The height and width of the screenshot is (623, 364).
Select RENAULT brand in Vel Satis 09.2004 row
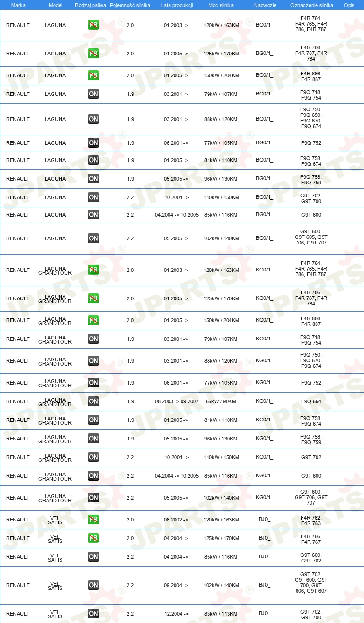[x=18, y=585]
